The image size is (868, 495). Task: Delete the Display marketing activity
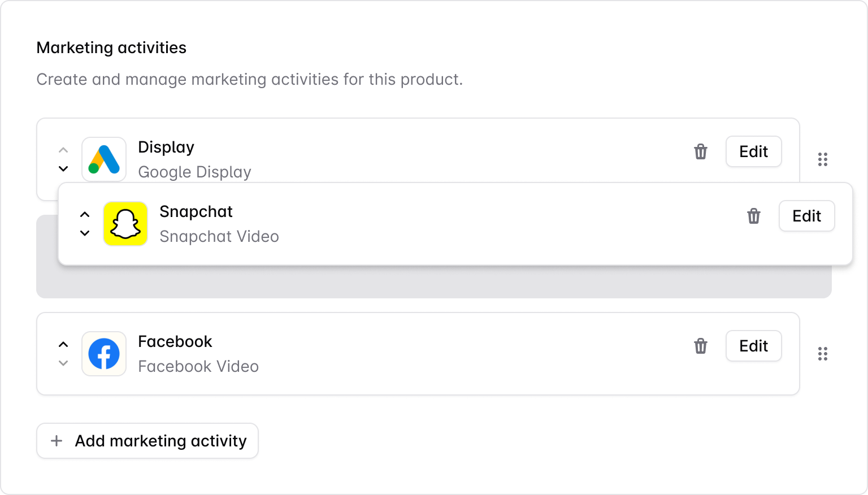(x=700, y=151)
